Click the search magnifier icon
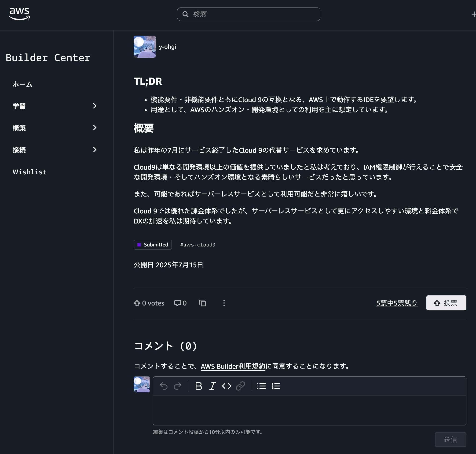Screen dimensions: 476x454 coord(185,14)
